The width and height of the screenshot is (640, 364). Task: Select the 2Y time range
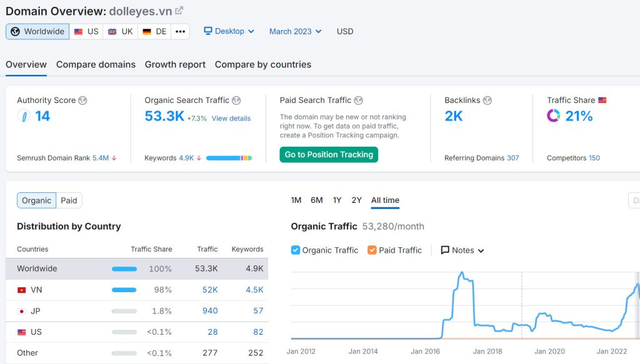356,200
